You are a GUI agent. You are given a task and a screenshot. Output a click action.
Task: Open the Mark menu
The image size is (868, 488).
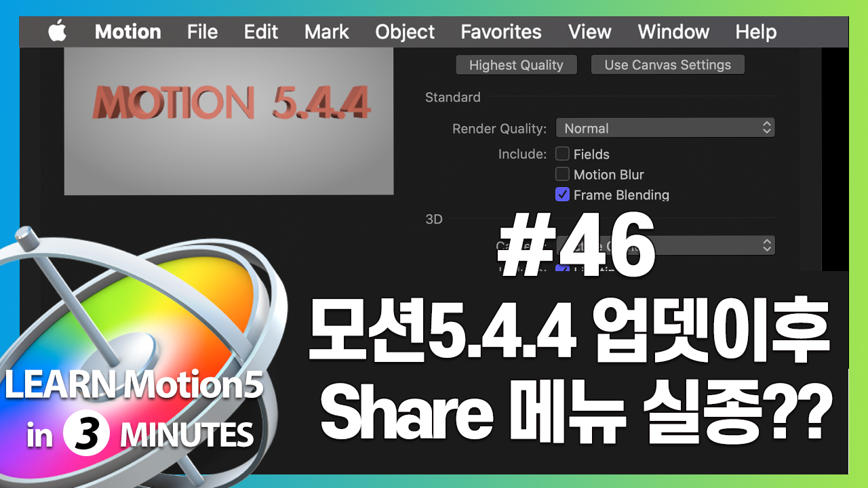[326, 32]
